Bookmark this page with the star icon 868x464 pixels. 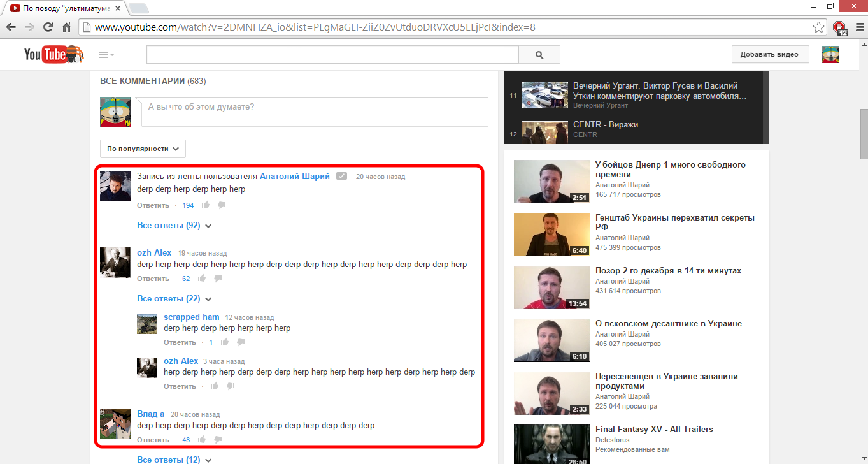coord(818,27)
